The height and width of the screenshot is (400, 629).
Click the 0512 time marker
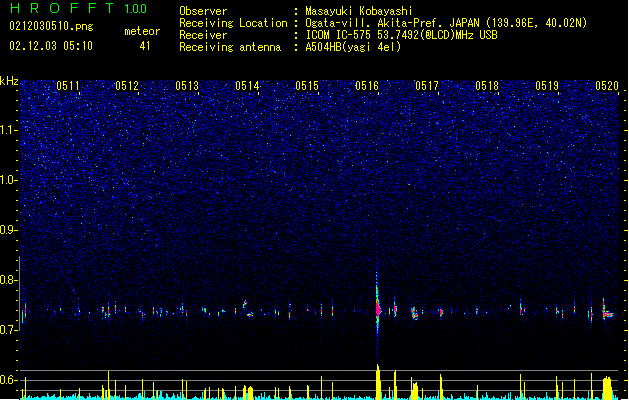click(127, 86)
